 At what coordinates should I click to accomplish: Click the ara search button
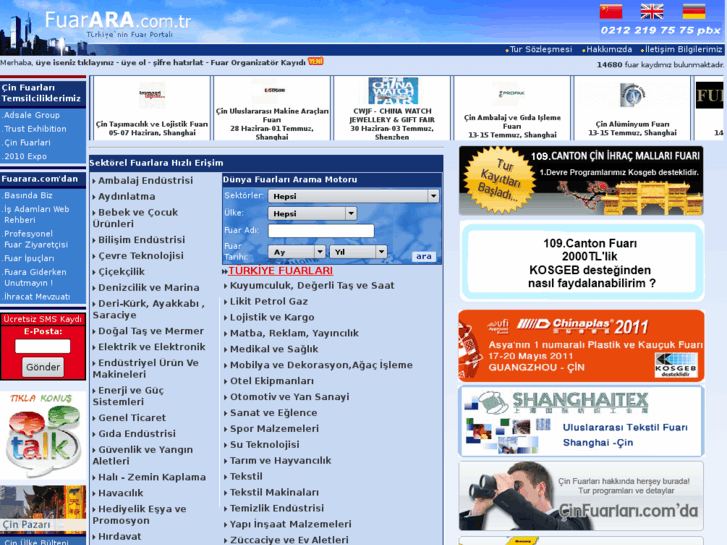(423, 256)
